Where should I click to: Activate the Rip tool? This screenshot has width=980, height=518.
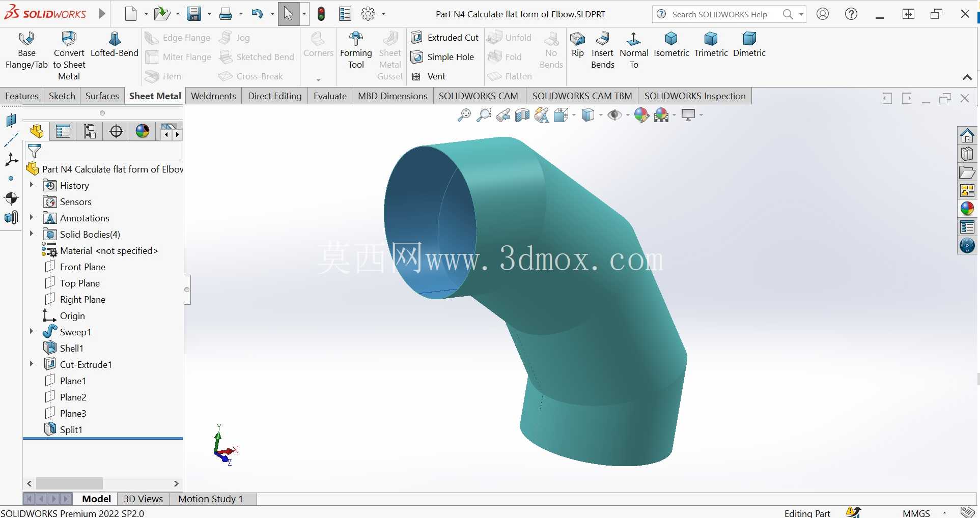577,45
